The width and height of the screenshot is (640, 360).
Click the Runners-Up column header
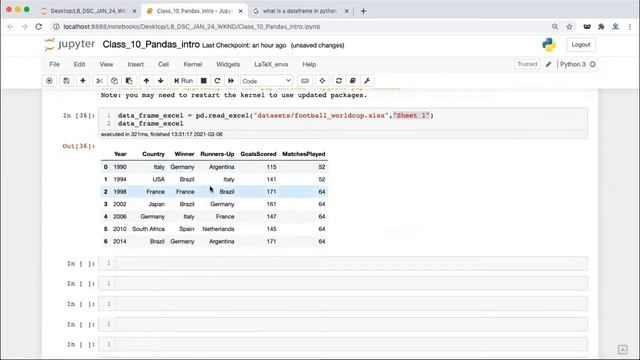[217, 154]
